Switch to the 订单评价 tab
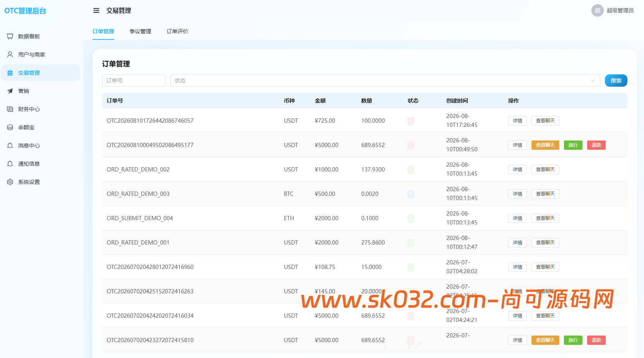The height and width of the screenshot is (358, 644). tap(178, 31)
